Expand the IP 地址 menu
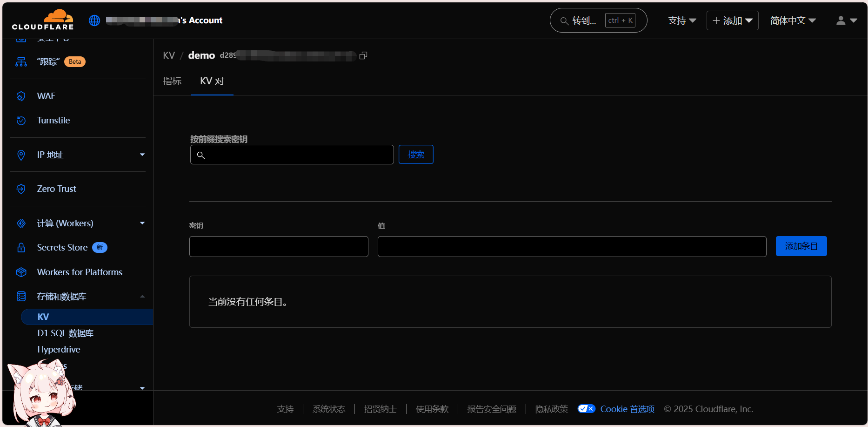The width and height of the screenshot is (868, 427). (142, 155)
